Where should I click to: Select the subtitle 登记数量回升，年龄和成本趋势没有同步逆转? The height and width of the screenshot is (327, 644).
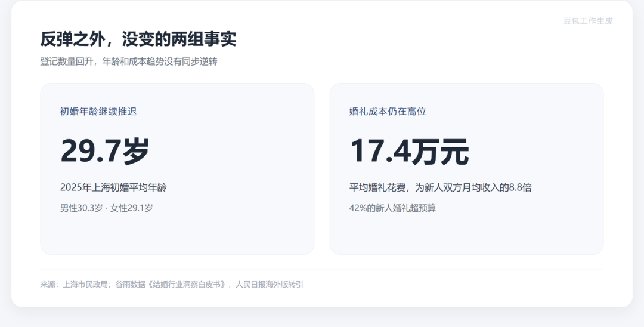point(129,61)
